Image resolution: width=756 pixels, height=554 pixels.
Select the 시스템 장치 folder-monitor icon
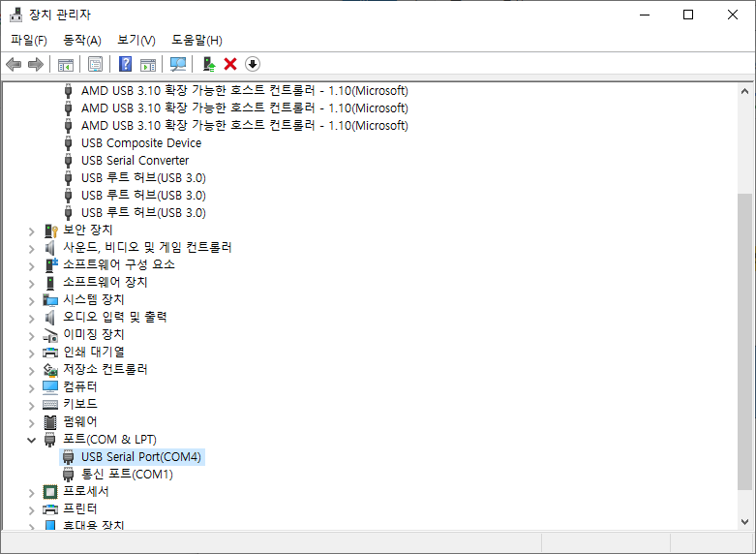point(50,300)
